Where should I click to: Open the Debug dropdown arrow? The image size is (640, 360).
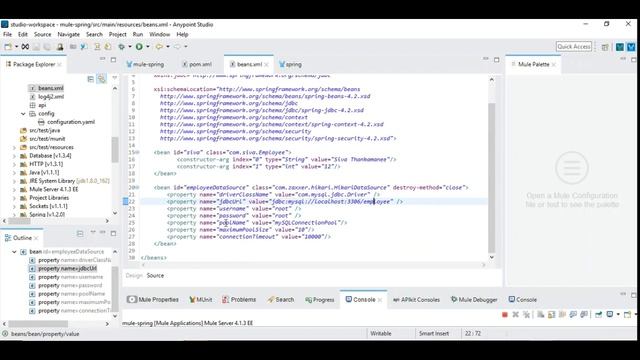tap(130, 47)
